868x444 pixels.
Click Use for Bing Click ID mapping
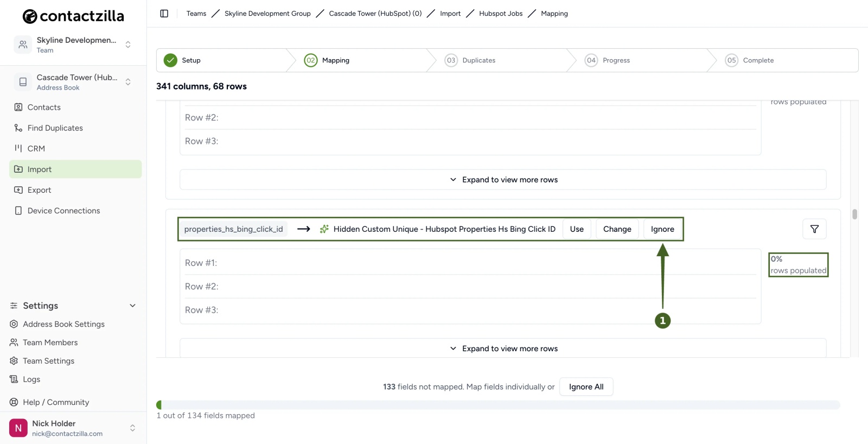tap(577, 229)
